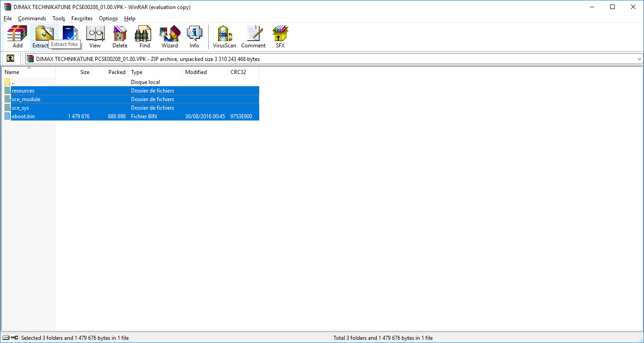Sort by the Name column header
The width and height of the screenshot is (644, 343).
(x=29, y=72)
